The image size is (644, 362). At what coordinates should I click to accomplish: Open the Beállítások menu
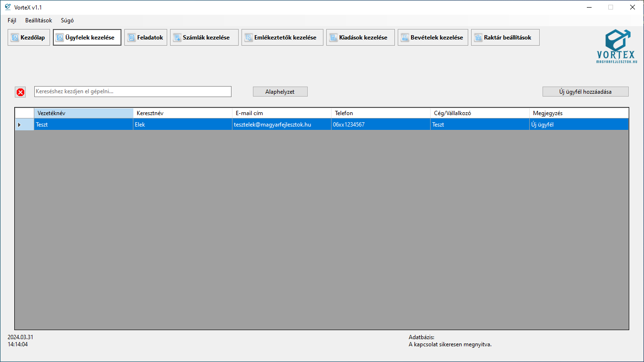[39, 20]
